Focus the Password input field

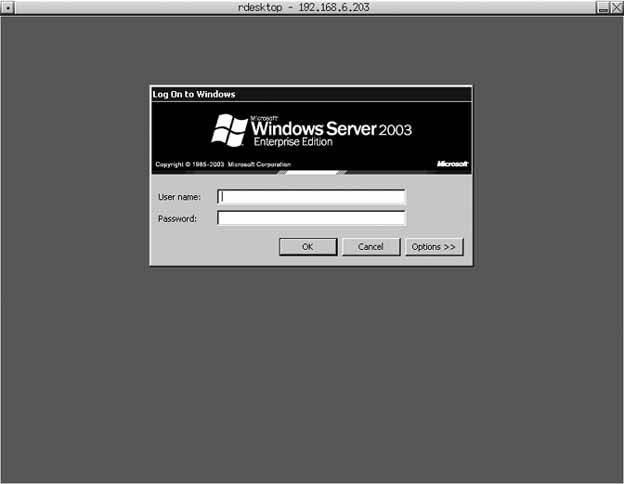click(311, 218)
